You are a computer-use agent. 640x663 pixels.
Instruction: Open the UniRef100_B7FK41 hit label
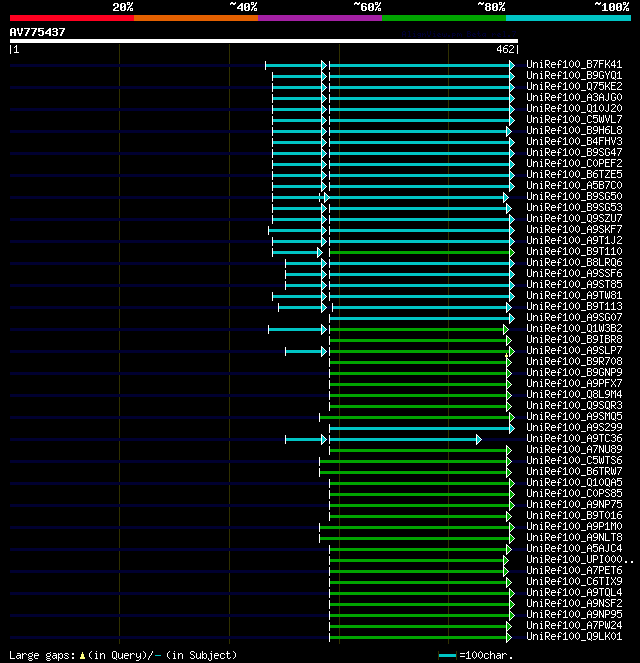click(574, 64)
